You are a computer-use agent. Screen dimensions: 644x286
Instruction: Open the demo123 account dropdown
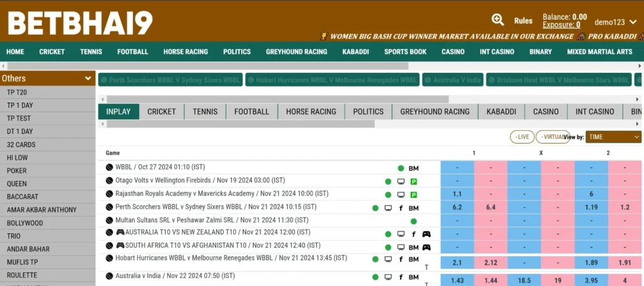(615, 22)
